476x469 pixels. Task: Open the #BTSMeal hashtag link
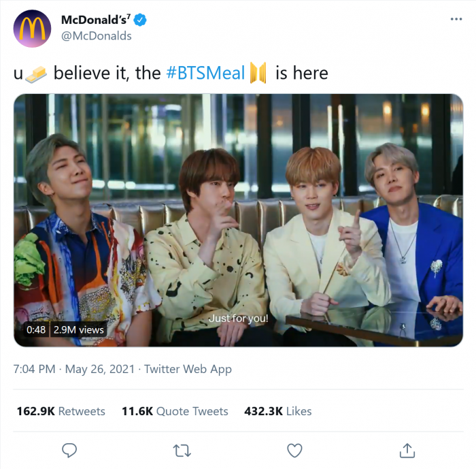[205, 73]
